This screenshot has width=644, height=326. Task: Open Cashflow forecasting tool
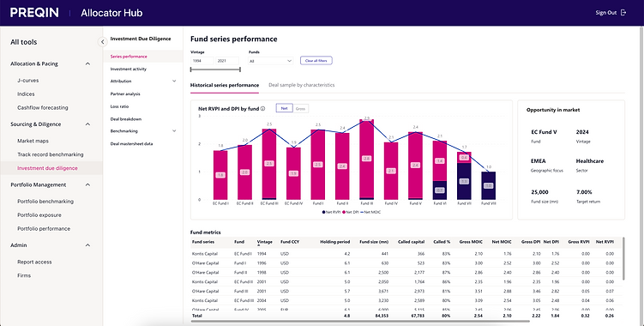pyautogui.click(x=43, y=108)
